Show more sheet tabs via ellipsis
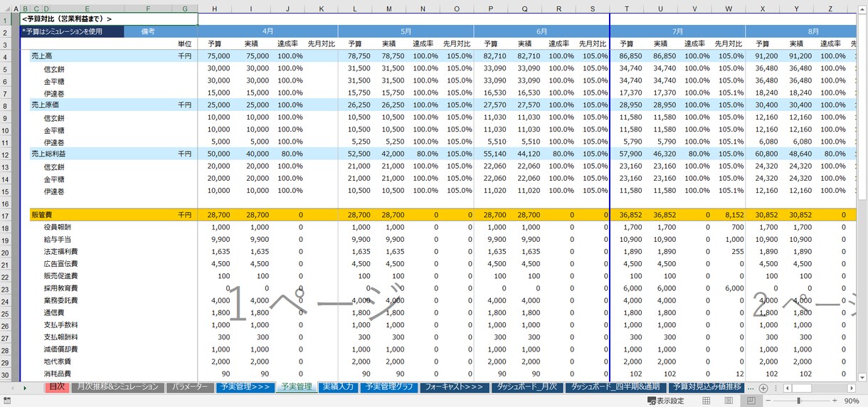 [x=750, y=388]
